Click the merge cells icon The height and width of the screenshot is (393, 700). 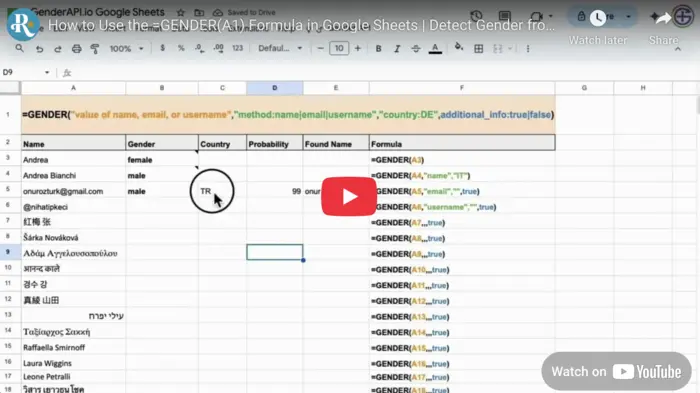coord(498,49)
